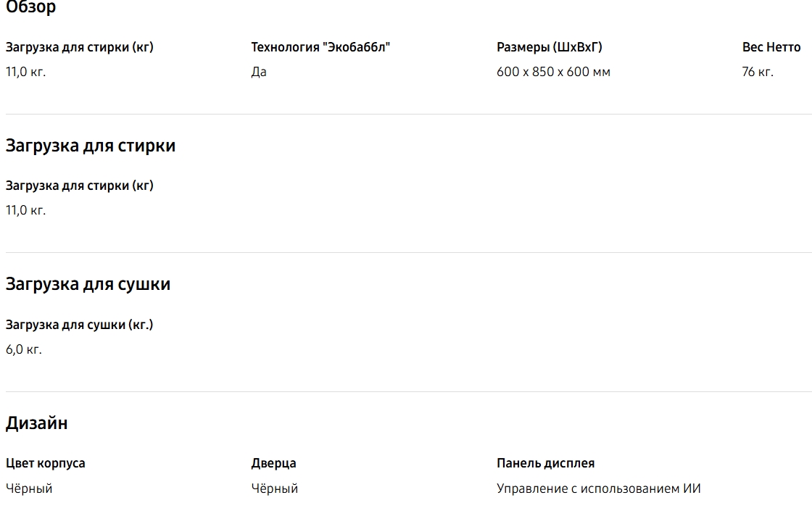
Task: Select the 76 кг. weight value
Action: click(758, 72)
